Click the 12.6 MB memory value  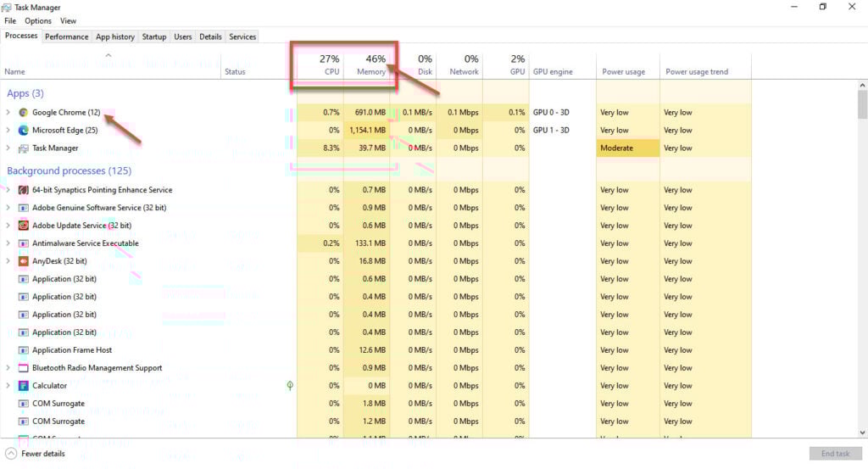(372, 350)
